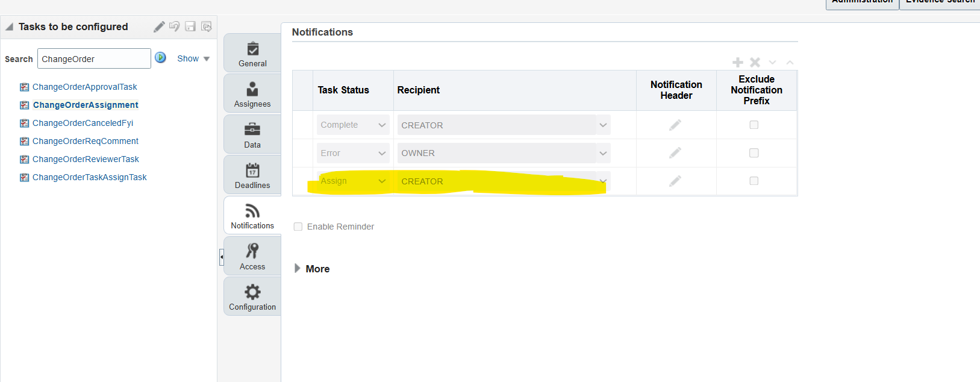Select ChangeOrderReviewerTask in task list
The width and height of the screenshot is (980, 382).
[x=86, y=159]
